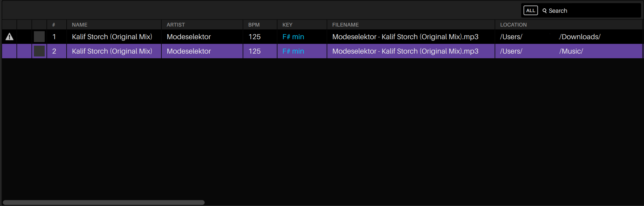Click the Downloads location of track 1
The width and height of the screenshot is (644, 206).
(x=580, y=37)
